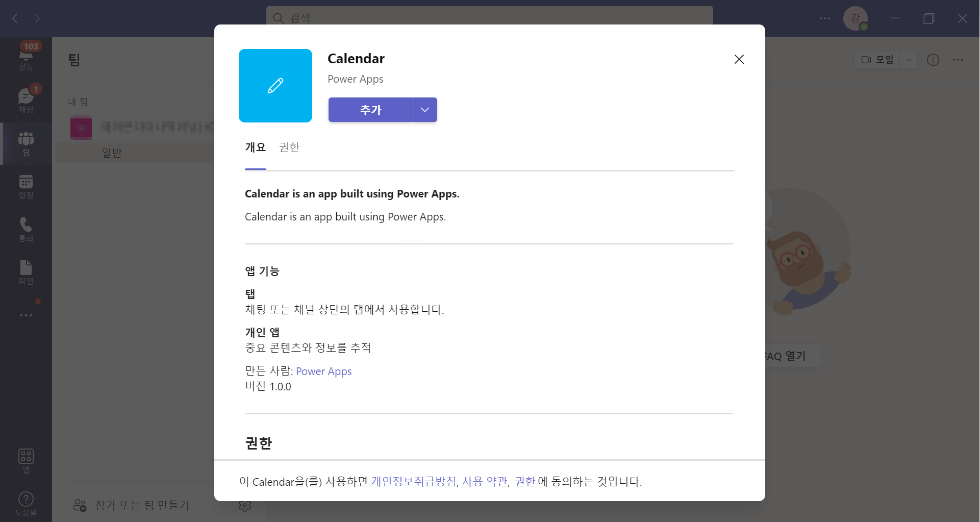The height and width of the screenshot is (522, 980).
Task: Open the 권한 permissions footer link
Action: [x=525, y=482]
